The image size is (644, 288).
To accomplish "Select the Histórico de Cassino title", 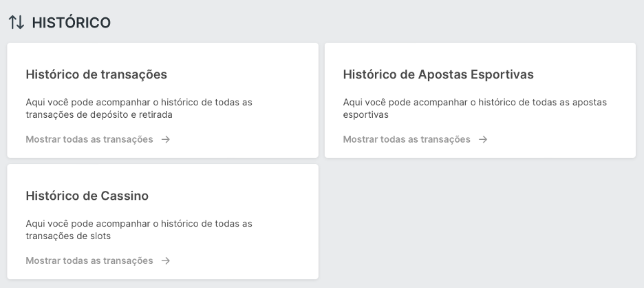I will click(87, 196).
